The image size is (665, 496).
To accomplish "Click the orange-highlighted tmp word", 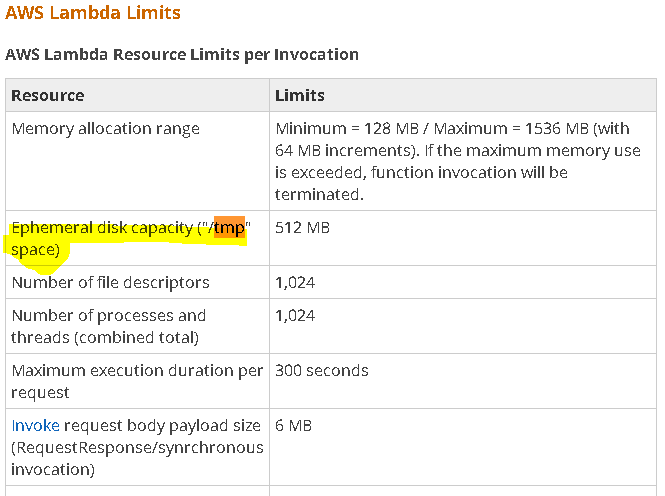I will point(230,228).
